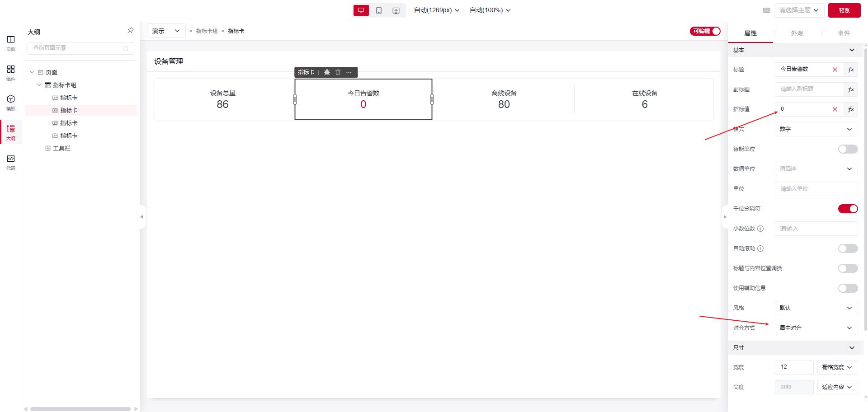Switch to tablet device view icon

tap(379, 10)
